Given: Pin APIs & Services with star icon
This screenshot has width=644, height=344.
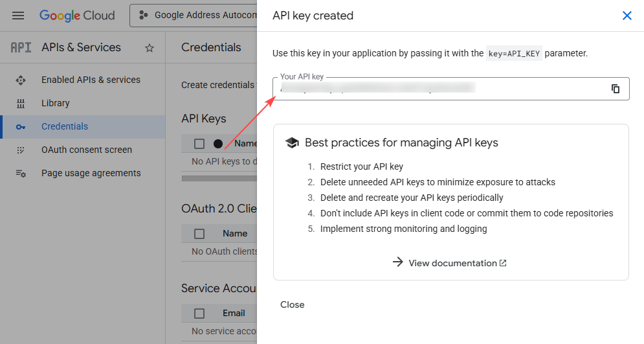Looking at the screenshot, I should pyautogui.click(x=150, y=48).
